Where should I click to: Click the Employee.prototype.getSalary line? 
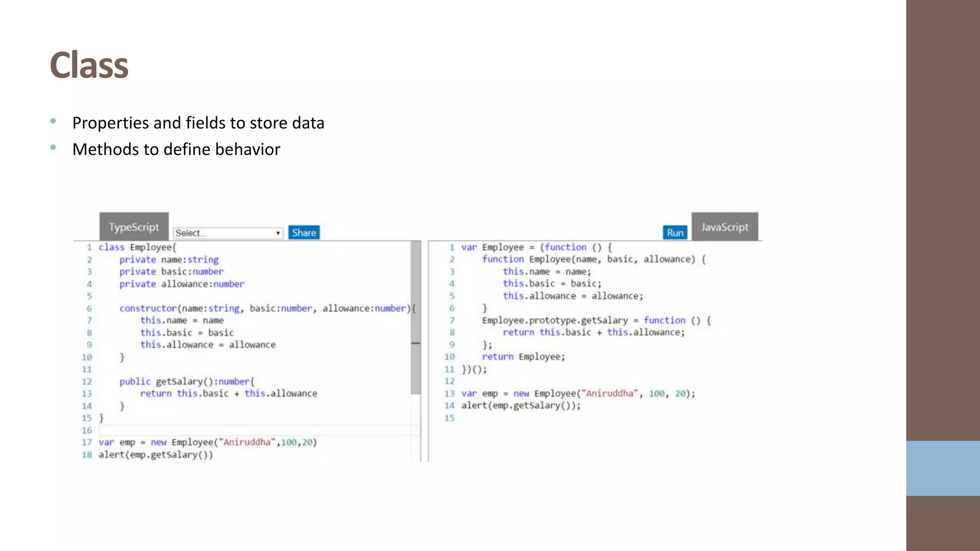point(597,320)
